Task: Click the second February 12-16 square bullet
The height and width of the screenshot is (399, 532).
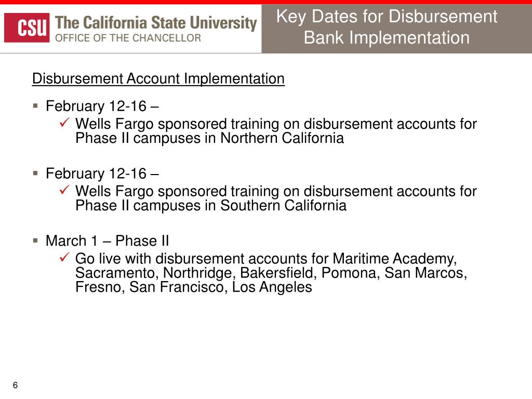Action: pyautogui.click(x=36, y=173)
